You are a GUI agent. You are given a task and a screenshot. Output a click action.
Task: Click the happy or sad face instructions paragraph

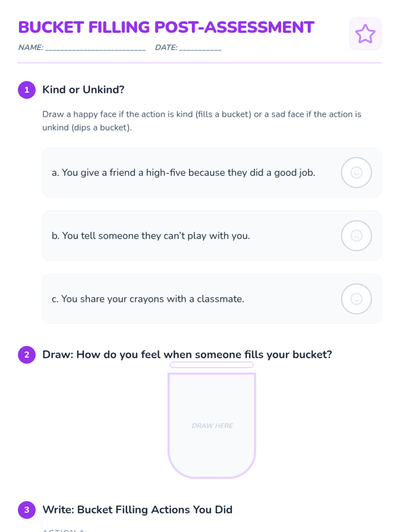[x=201, y=121]
